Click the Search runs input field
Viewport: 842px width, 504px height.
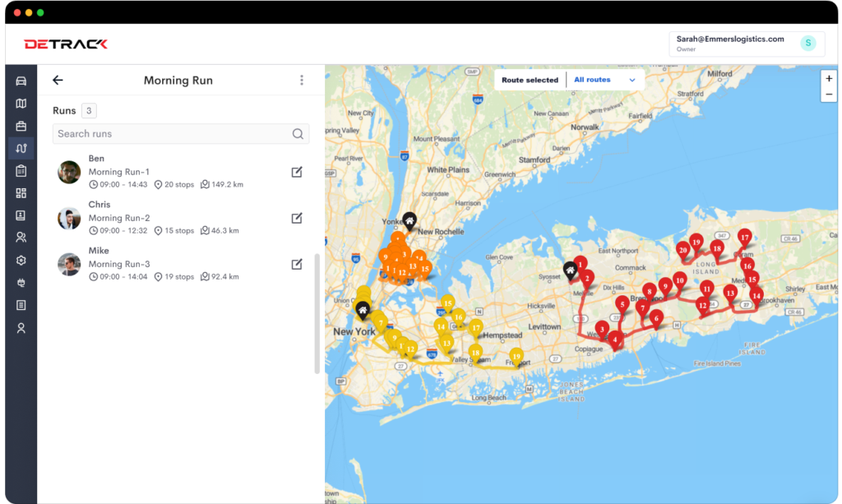[x=181, y=133]
